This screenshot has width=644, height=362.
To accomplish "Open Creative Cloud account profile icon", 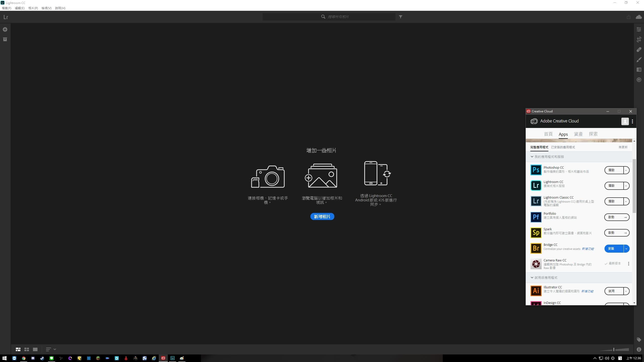I will point(625,121).
